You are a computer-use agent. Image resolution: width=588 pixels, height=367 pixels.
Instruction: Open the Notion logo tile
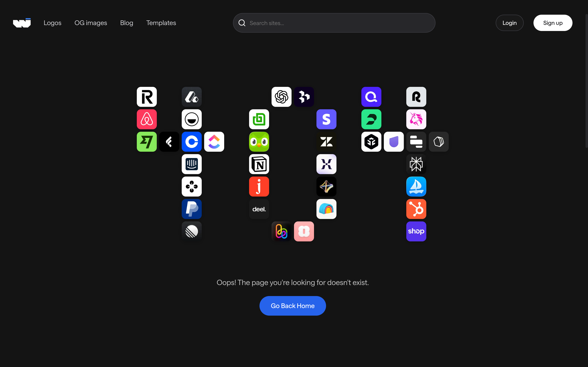tap(259, 164)
